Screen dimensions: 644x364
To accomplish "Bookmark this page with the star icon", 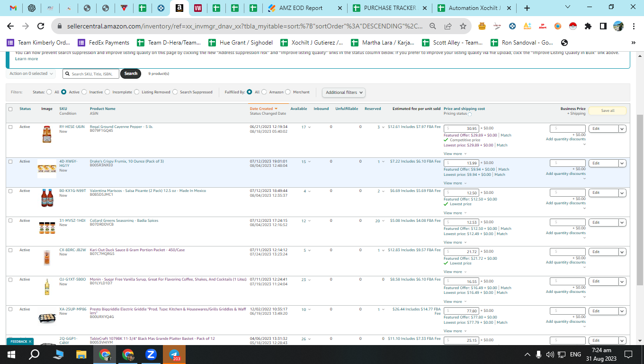I will tap(463, 27).
